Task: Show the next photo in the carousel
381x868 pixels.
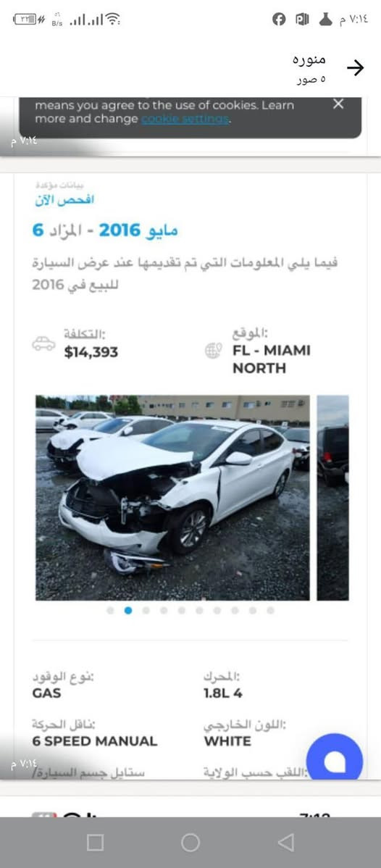Action: tap(332, 498)
